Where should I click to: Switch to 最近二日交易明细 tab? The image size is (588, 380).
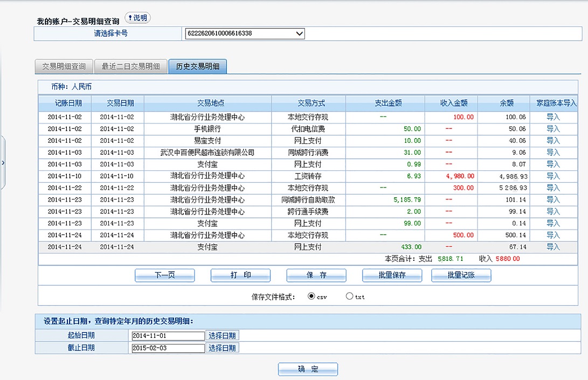tap(130, 67)
